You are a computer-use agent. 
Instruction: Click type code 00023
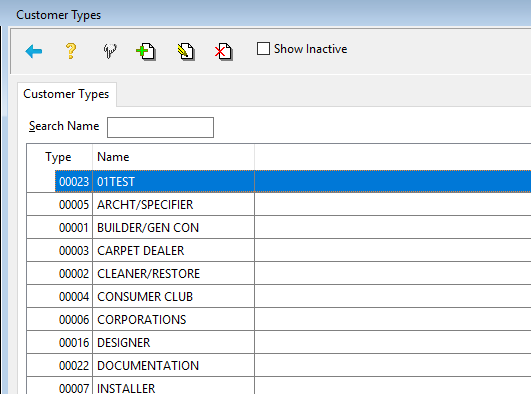click(74, 182)
